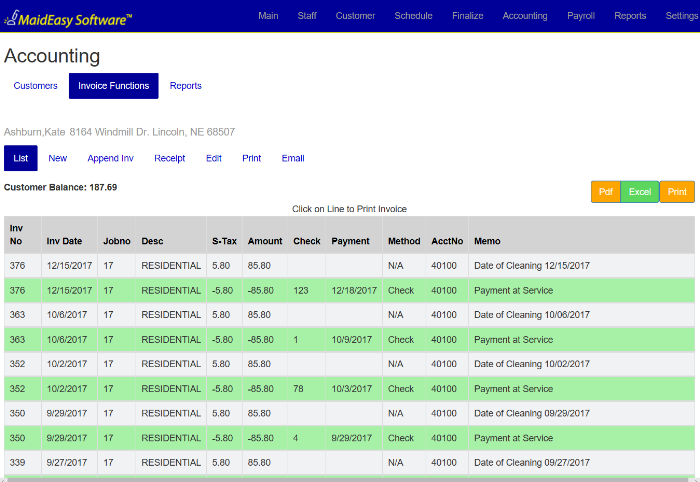Image resolution: width=700 pixels, height=482 pixels.
Task: Click the Accounting page heading
Action: [x=52, y=56]
